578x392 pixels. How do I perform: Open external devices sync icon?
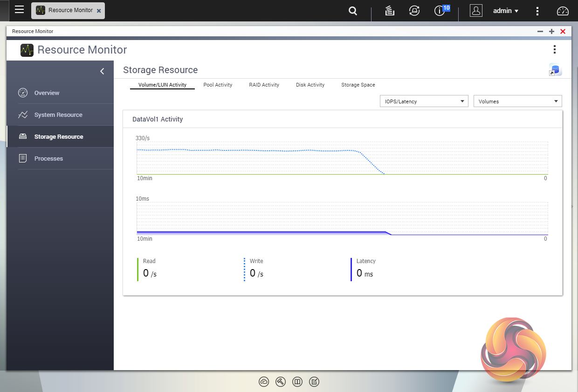click(x=414, y=11)
